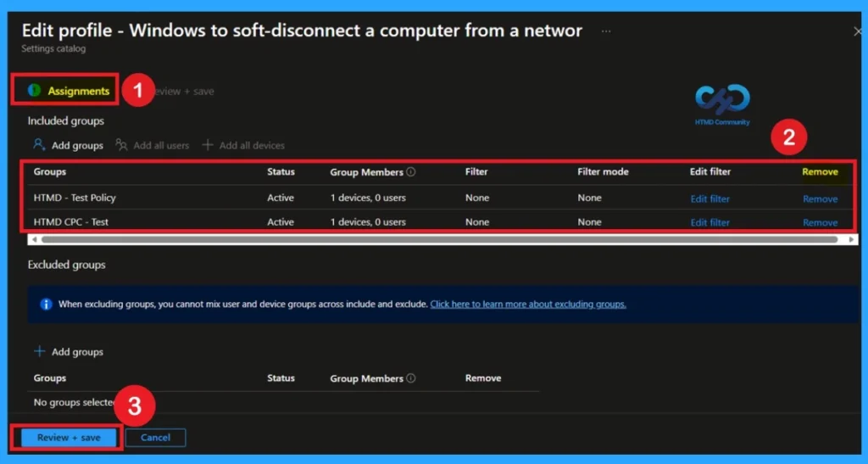Click the Edit filter column header

tap(710, 171)
